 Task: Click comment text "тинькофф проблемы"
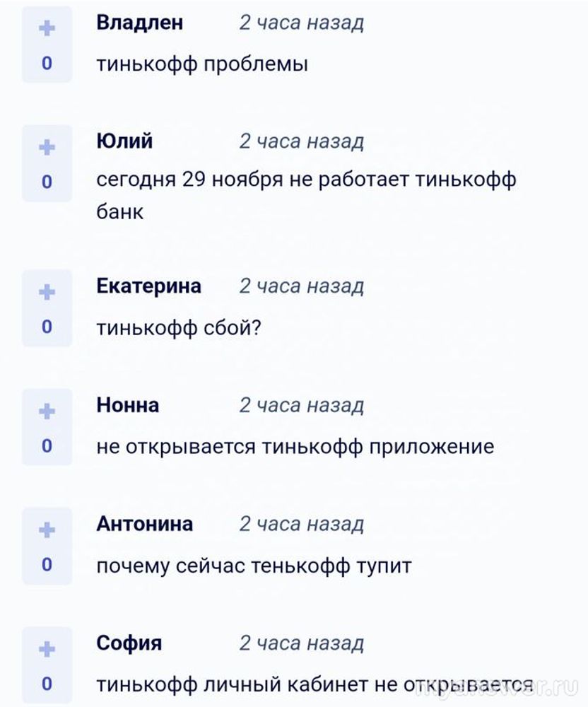pyautogui.click(x=202, y=64)
